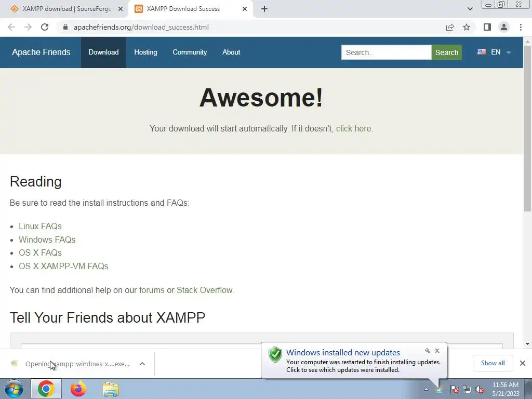The image size is (532, 399).
Task: Click the scrollbar down arrow
Action: (x=527, y=344)
